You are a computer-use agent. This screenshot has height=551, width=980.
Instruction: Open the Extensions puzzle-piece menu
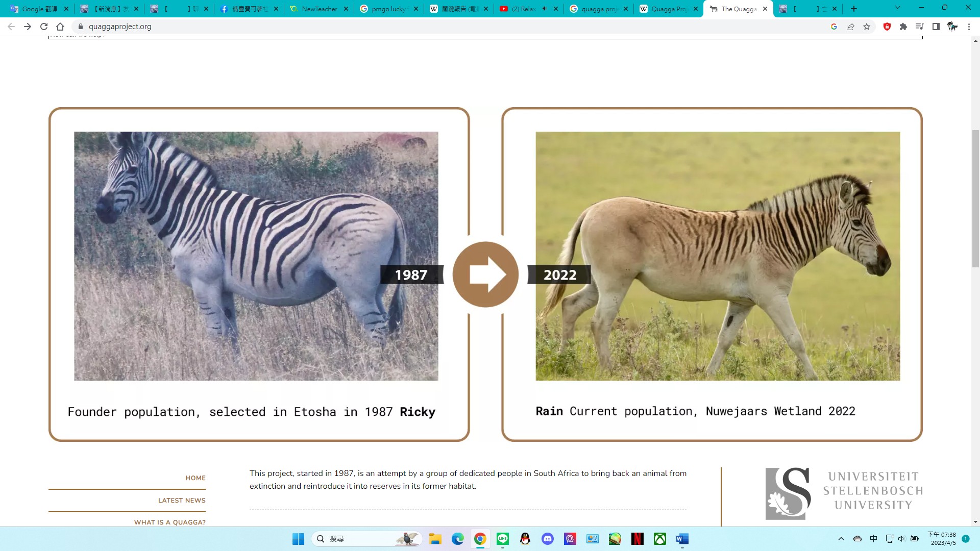pos(903,27)
